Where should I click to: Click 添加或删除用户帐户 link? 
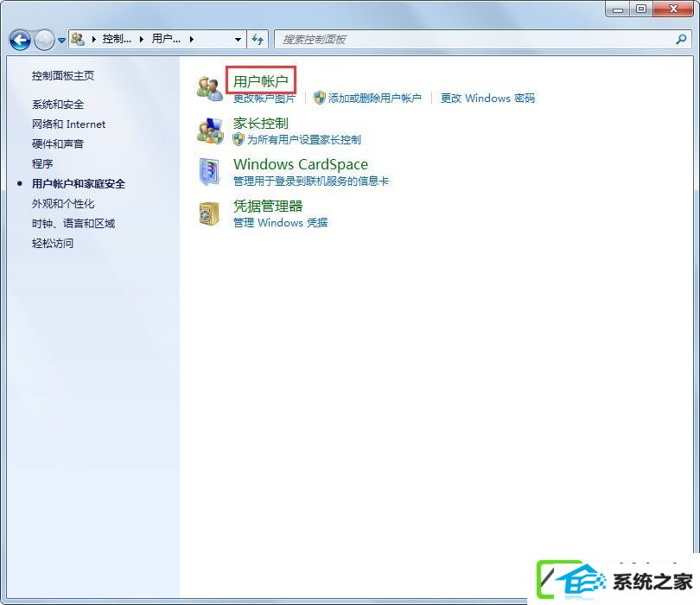[x=374, y=99]
